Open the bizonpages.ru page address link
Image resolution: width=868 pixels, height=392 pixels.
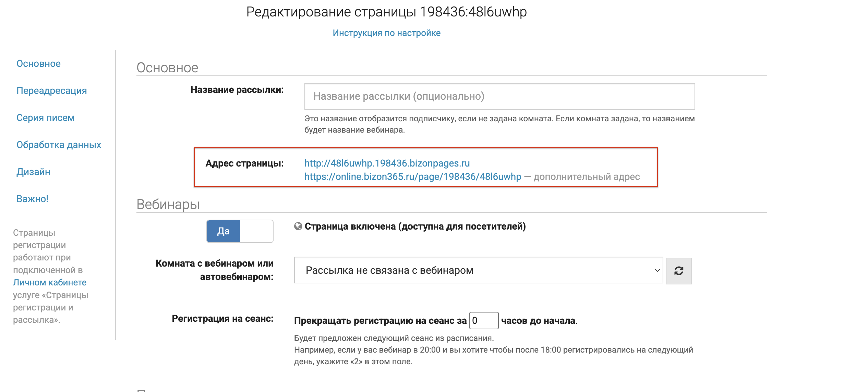pyautogui.click(x=387, y=163)
